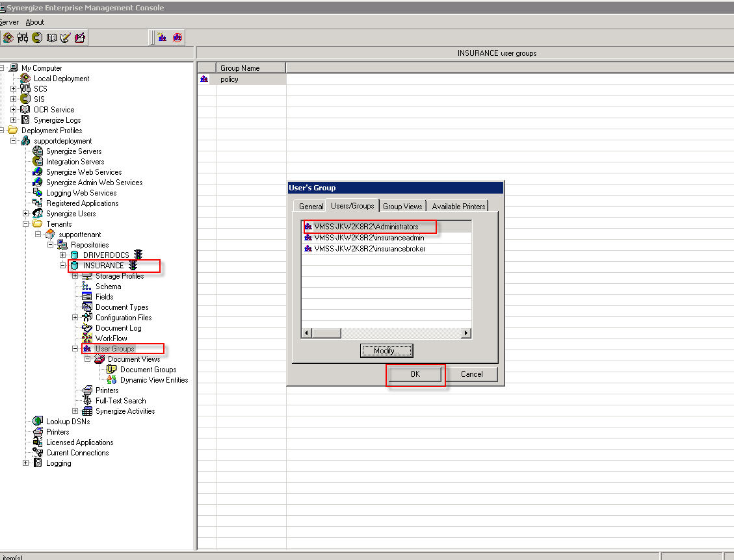Click the Lookup DSNs icon
The image size is (734, 560).
point(38,421)
